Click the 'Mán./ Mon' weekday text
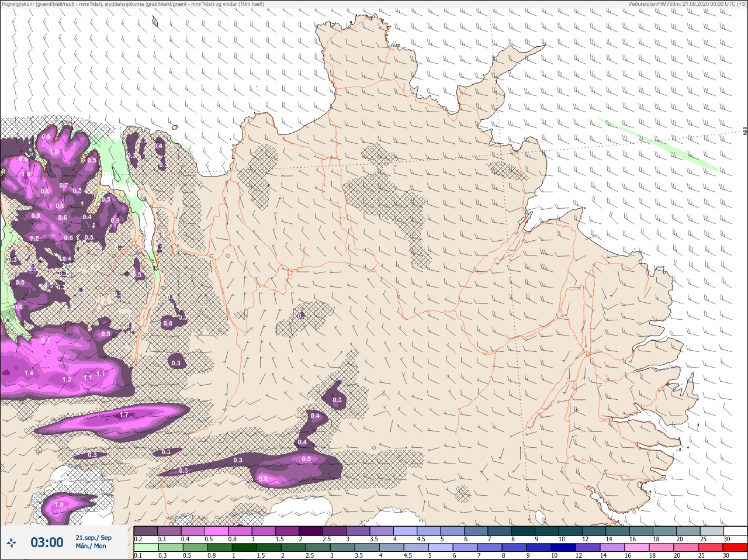This screenshot has height=560, width=748. [x=91, y=546]
